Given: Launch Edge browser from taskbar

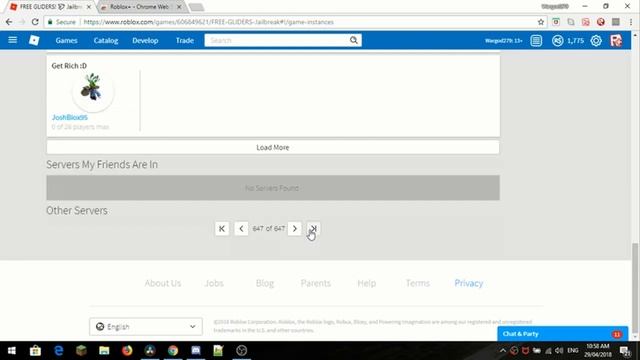Looking at the screenshot, I should [x=58, y=351].
